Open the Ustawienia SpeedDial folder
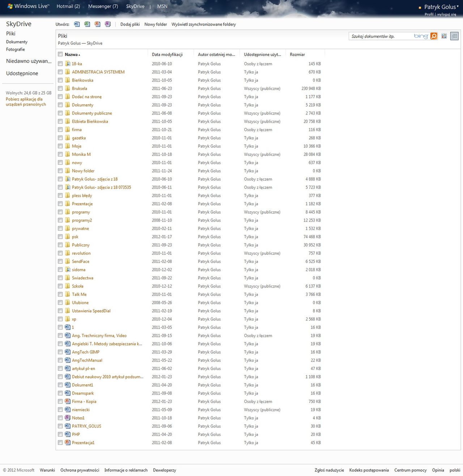Screen dimensions: 463x476 [x=91, y=311]
